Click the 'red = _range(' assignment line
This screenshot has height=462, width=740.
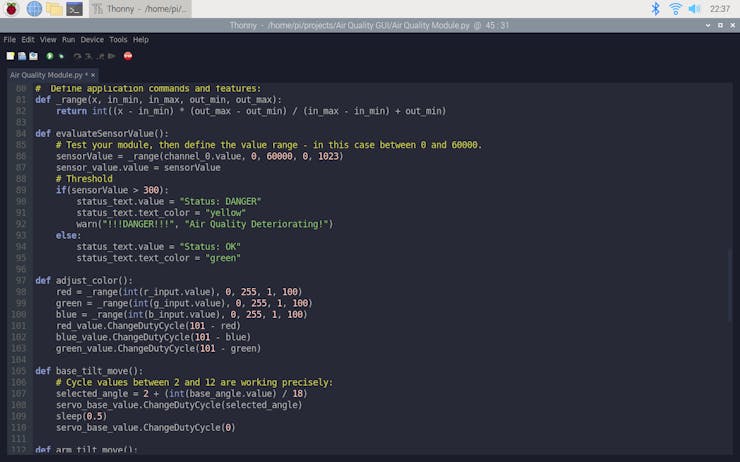pos(179,292)
